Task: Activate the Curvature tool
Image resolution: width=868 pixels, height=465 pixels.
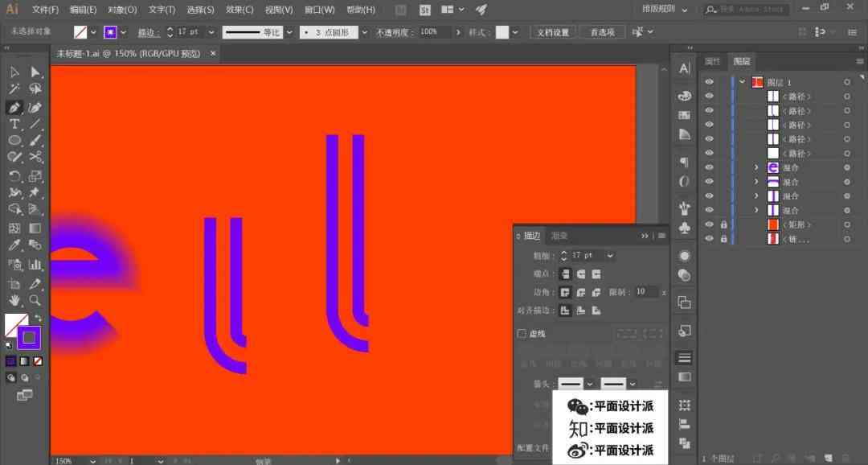Action: 35,107
